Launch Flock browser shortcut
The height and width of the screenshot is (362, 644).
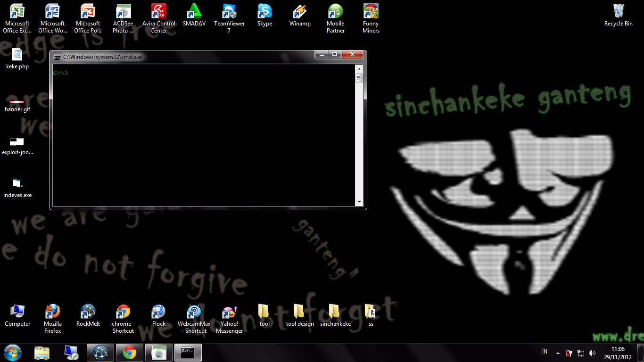pyautogui.click(x=159, y=315)
